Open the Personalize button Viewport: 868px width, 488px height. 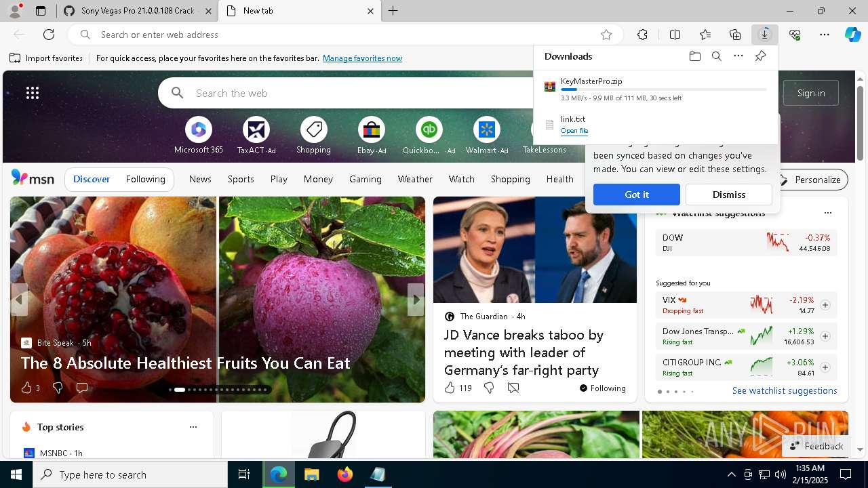[810, 180]
